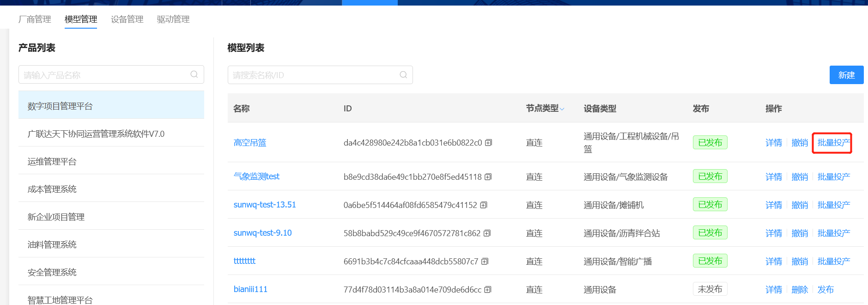The width and height of the screenshot is (868, 305).
Task: Copy ID icon for sunwq-test-9.10
Action: tap(487, 233)
